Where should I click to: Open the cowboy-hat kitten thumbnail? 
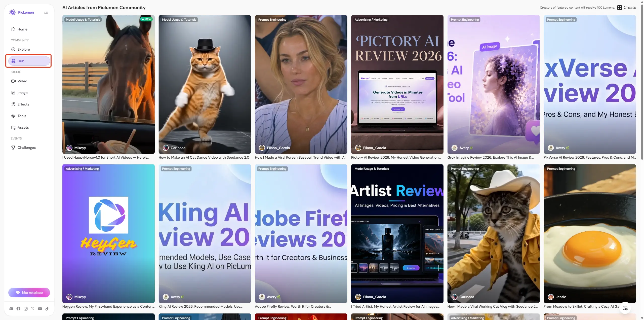[494, 234]
